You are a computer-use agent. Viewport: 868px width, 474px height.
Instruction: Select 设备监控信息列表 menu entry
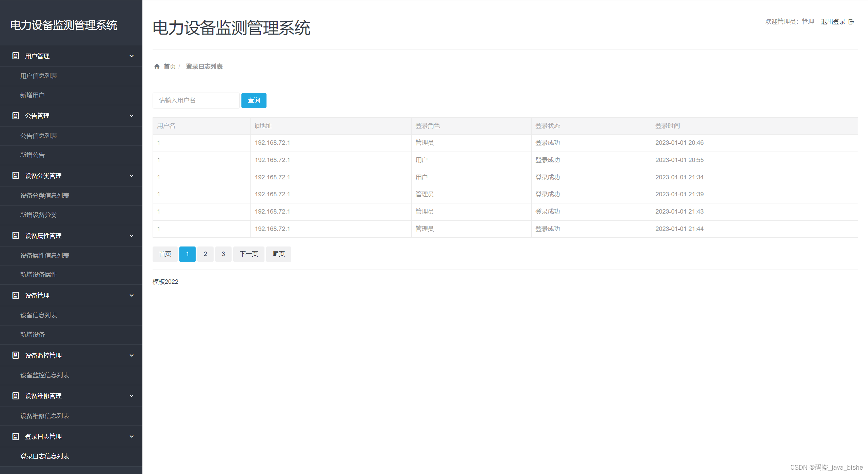pyautogui.click(x=45, y=375)
